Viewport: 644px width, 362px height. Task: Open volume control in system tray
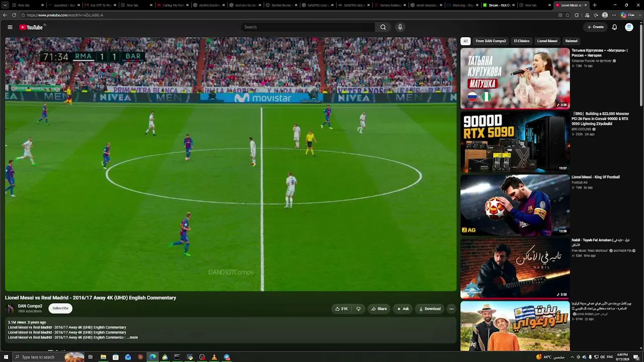(x=602, y=357)
